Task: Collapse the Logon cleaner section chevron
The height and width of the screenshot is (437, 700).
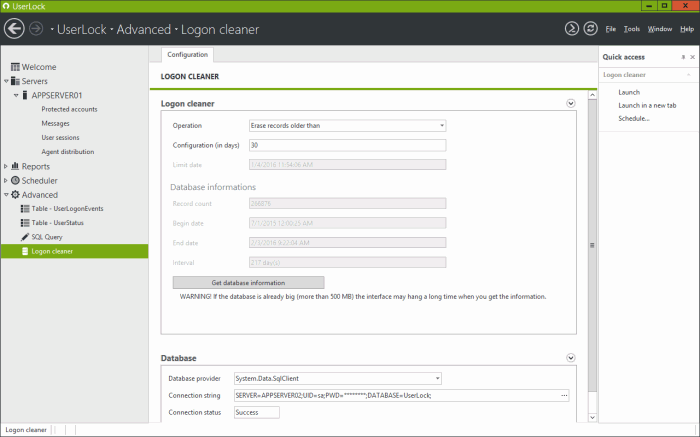Action: point(571,103)
